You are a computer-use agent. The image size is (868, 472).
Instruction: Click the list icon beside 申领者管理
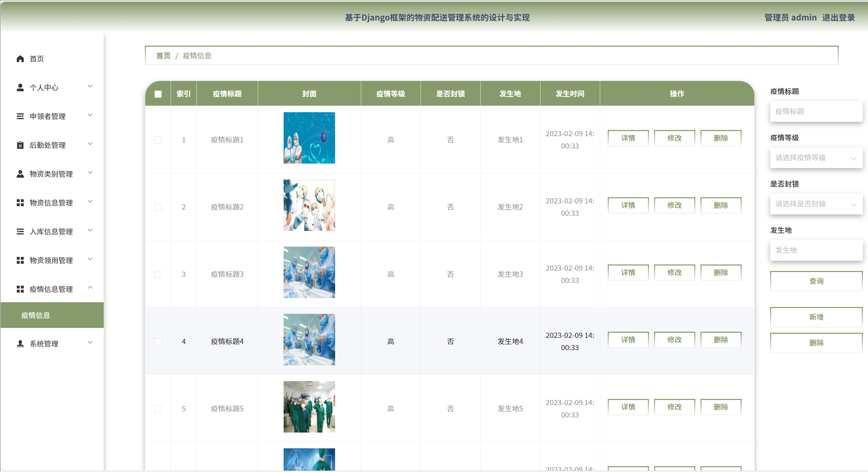pyautogui.click(x=20, y=116)
